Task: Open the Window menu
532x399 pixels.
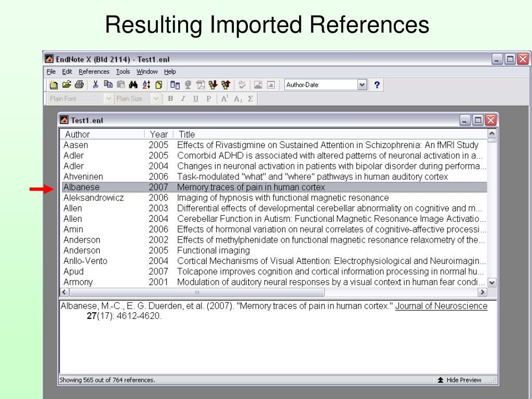Action: coord(147,72)
